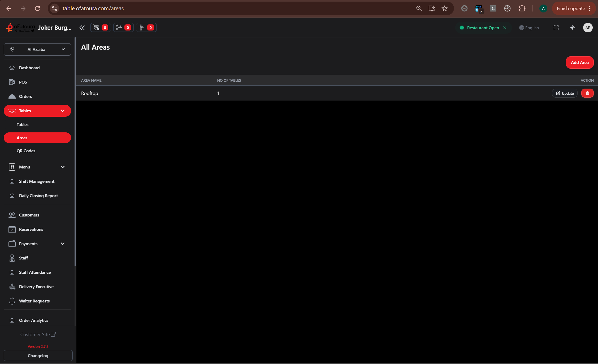Open browser extensions puzzle icon
The image size is (598, 364).
522,8
